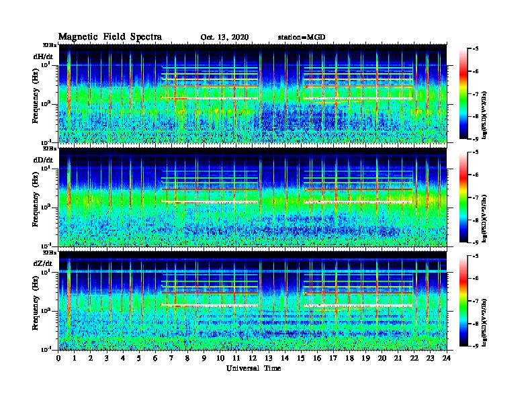Click the hour 11 tick label

point(236,358)
